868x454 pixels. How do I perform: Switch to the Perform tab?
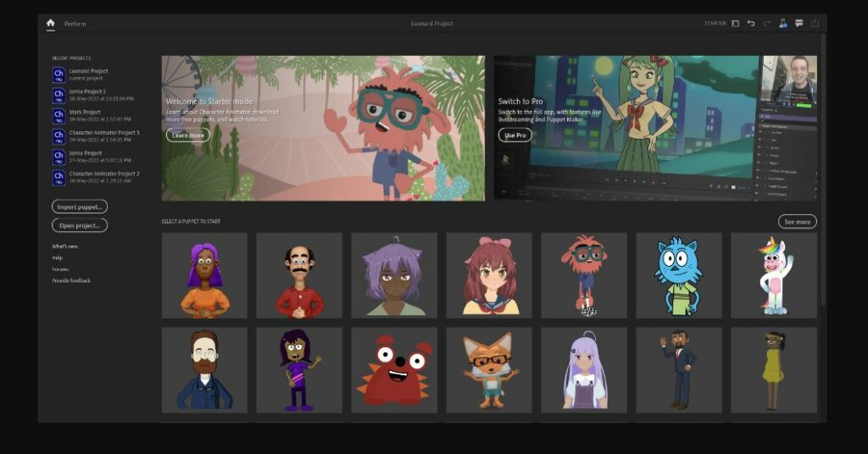point(75,24)
